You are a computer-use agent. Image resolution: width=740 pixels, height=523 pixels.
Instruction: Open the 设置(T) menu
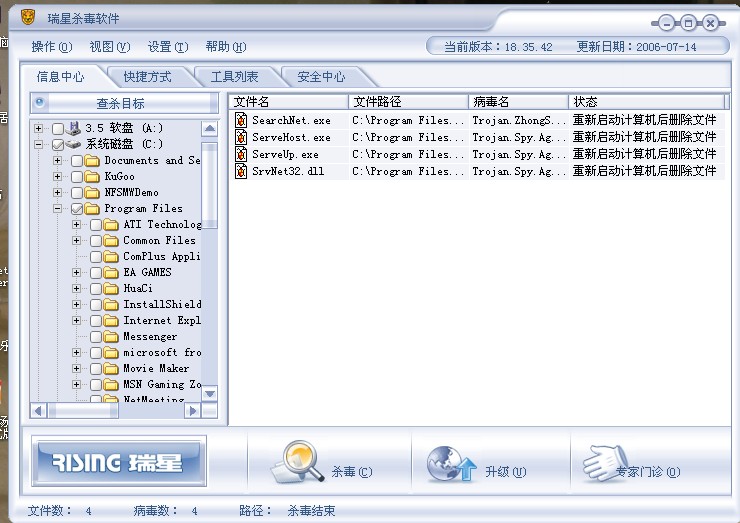[168, 47]
